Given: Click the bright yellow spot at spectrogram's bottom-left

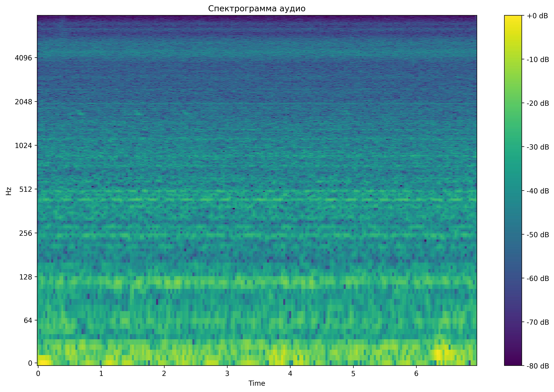Looking at the screenshot, I should coord(44,362).
